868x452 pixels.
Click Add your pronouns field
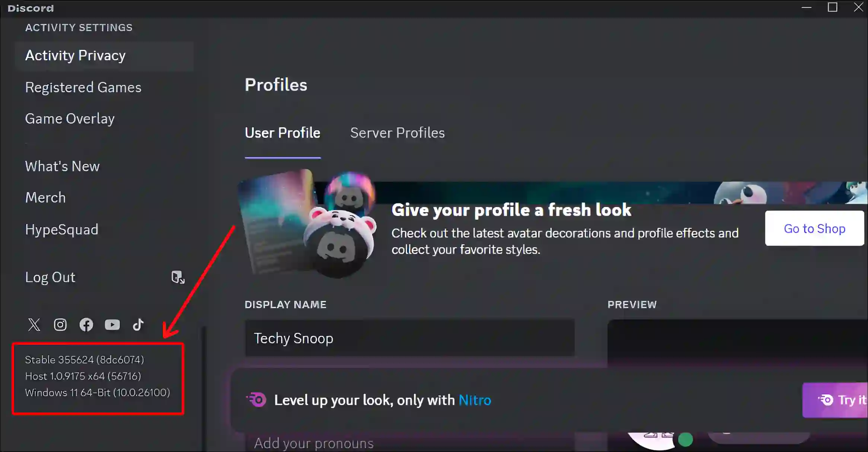(x=410, y=442)
